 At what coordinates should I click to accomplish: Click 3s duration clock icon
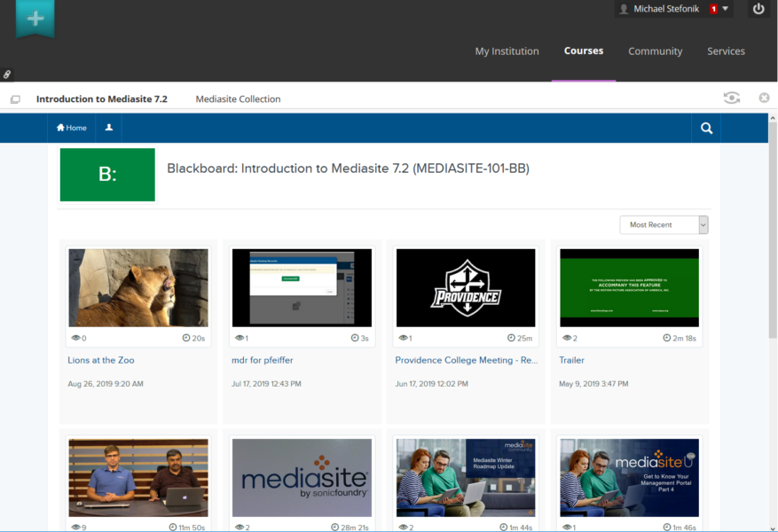coord(355,338)
